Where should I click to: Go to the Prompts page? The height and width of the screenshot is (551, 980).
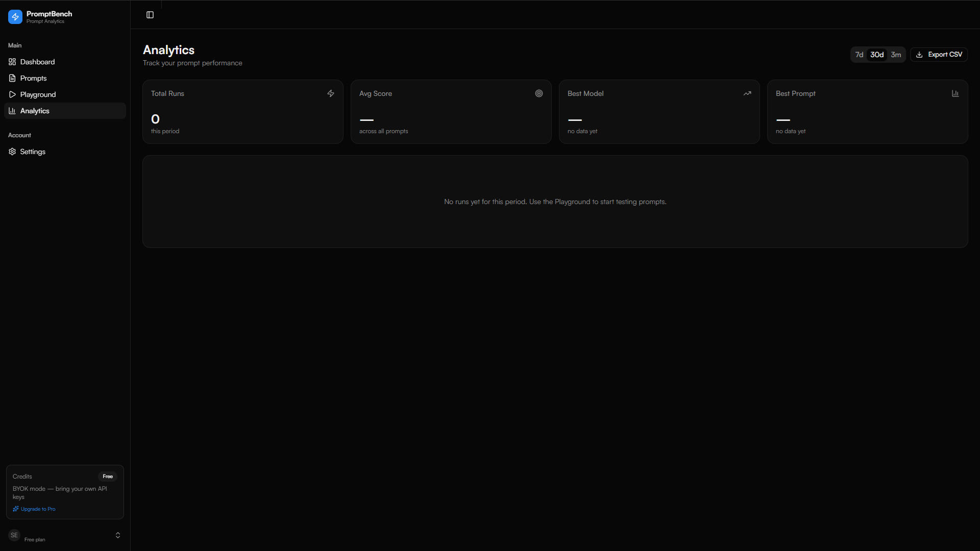pos(33,78)
